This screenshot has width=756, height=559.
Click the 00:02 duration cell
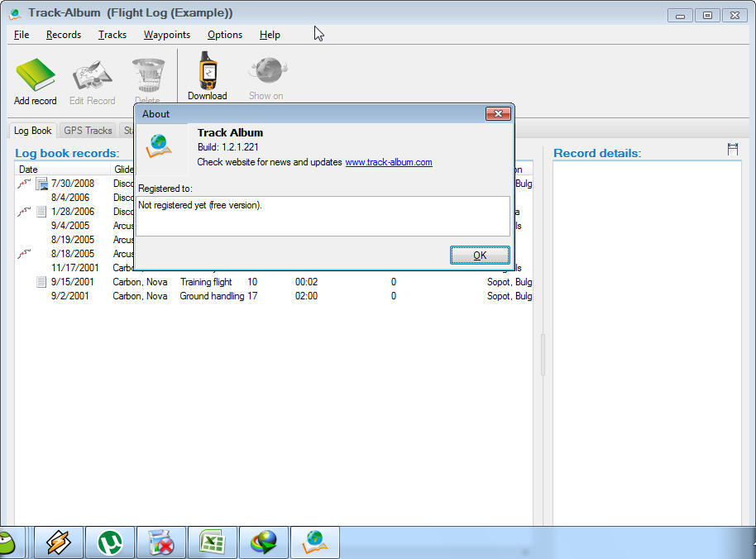coord(307,282)
